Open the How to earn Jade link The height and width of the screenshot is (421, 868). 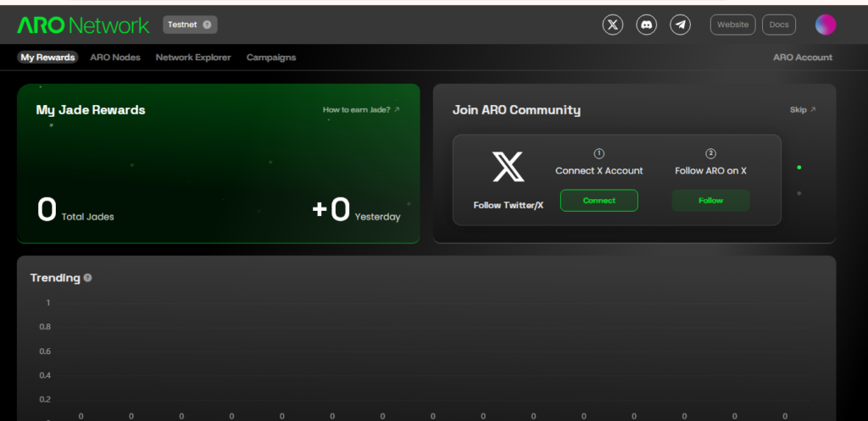tap(361, 109)
